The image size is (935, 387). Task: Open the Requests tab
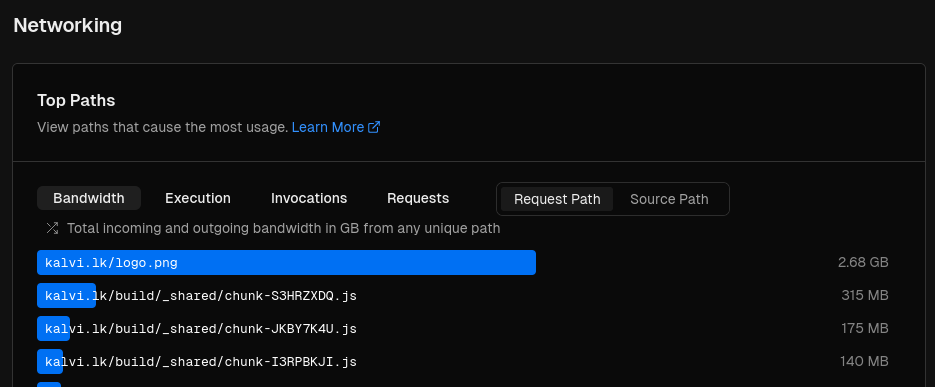pyautogui.click(x=418, y=198)
